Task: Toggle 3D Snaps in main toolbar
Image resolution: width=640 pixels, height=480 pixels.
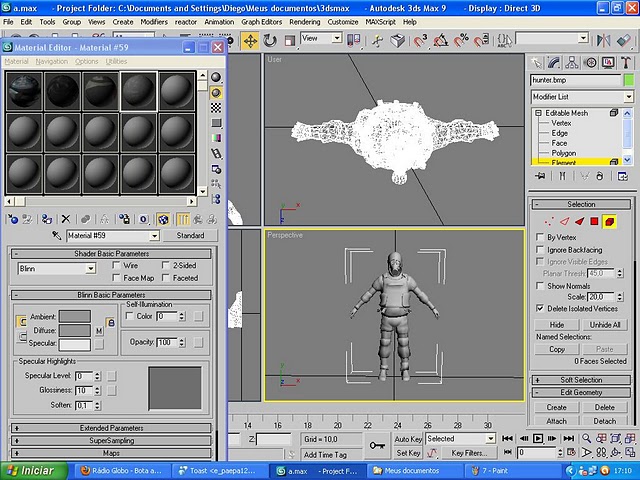Action: point(420,40)
